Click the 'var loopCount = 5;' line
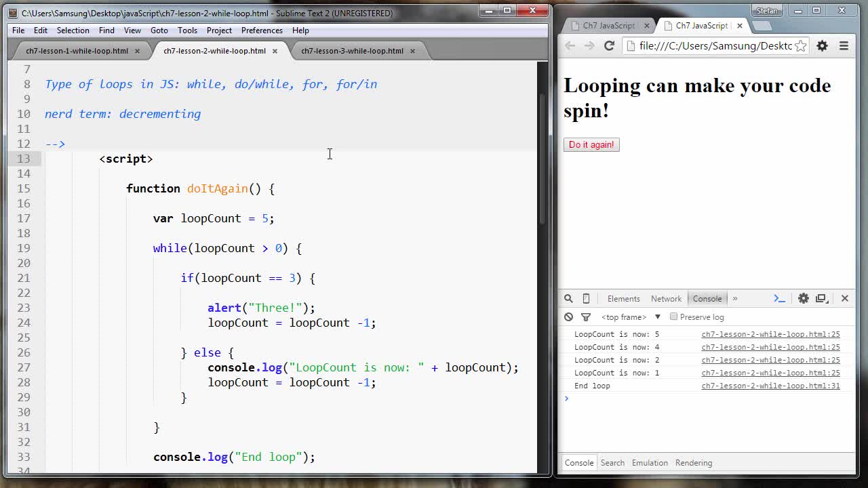The image size is (868, 488). point(214,218)
